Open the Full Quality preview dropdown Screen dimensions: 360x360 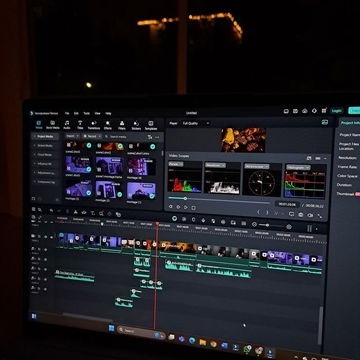click(196, 123)
